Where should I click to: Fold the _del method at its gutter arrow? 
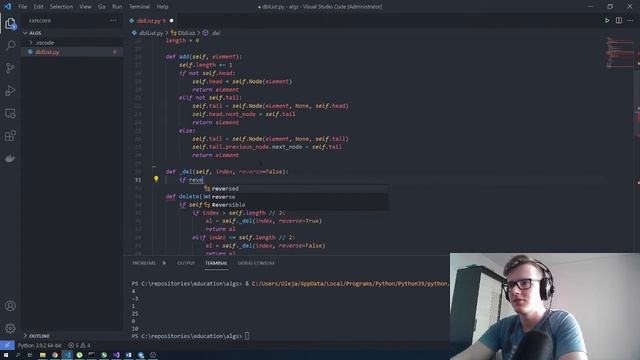(x=154, y=167)
